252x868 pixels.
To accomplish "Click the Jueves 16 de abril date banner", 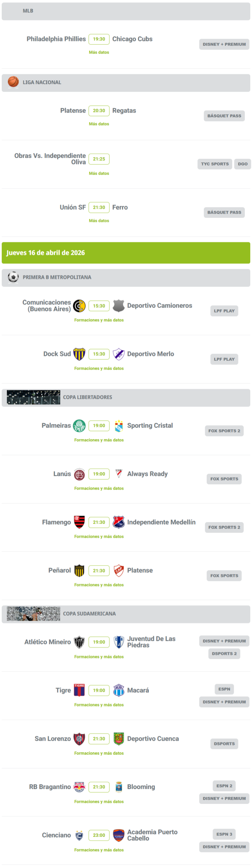I will click(126, 253).
